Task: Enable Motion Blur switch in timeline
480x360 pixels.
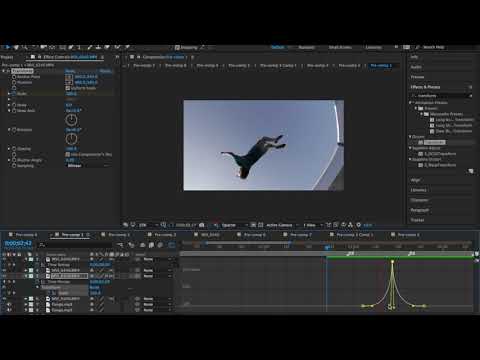Action: point(160,245)
